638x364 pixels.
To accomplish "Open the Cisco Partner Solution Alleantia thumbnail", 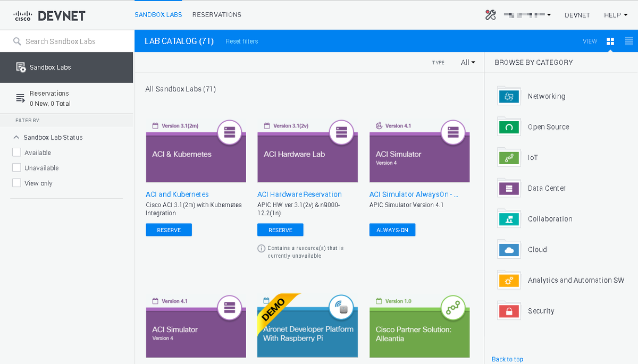I will pos(420,333).
